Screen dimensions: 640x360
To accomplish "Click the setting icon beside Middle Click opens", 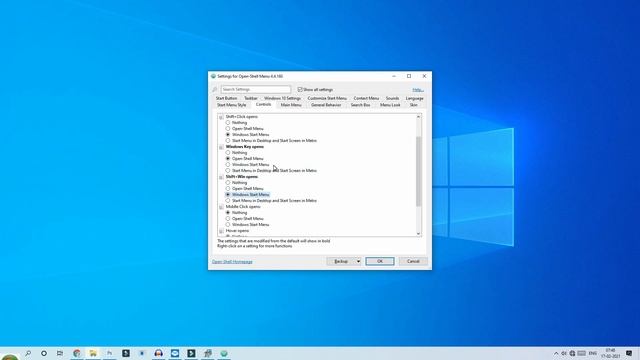I will coord(221,207).
